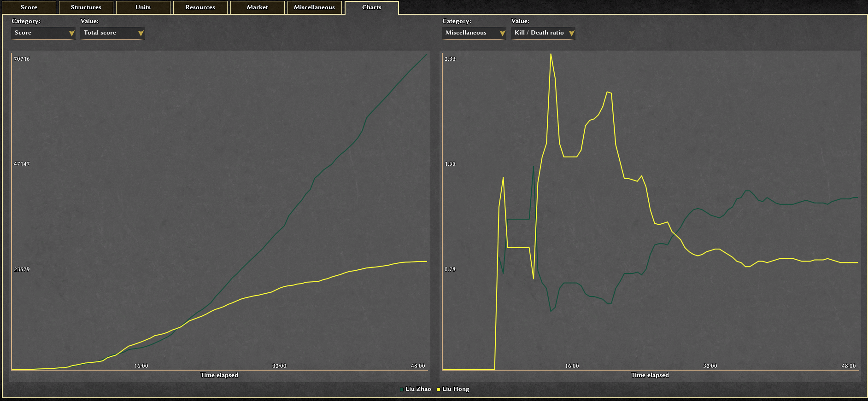Select the Resources tab
Viewport: 868px width, 401px height.
point(200,7)
